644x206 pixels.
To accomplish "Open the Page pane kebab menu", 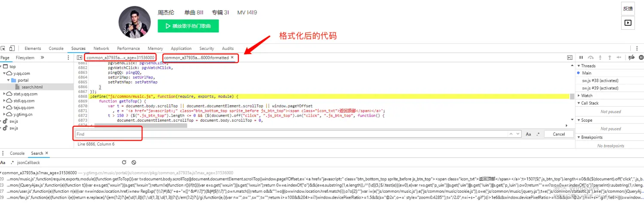I will 68,58.
